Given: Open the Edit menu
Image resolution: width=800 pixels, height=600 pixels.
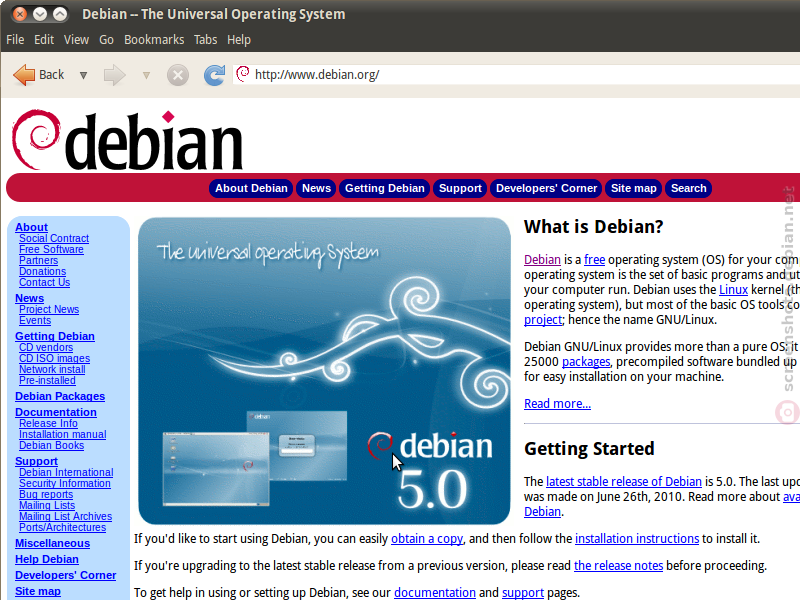Looking at the screenshot, I should click(x=44, y=40).
